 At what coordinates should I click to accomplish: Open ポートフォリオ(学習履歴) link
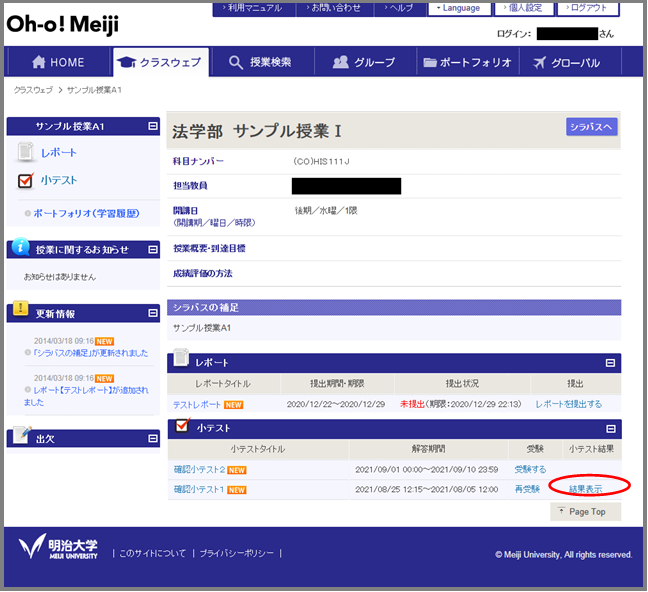86,213
